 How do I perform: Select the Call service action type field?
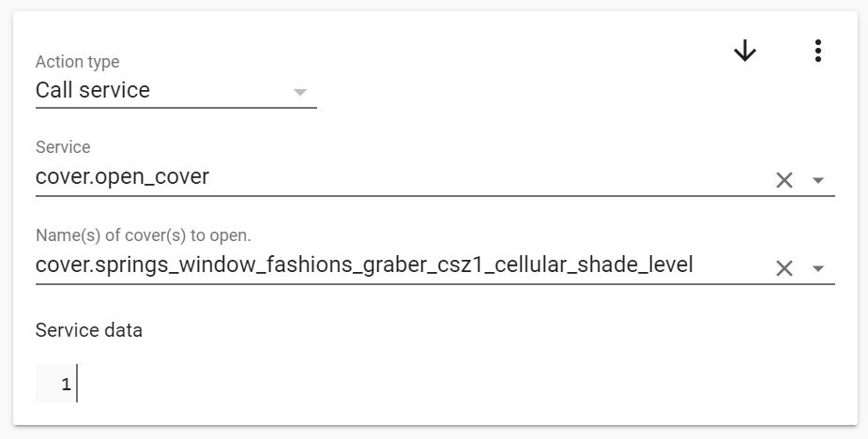(176, 90)
